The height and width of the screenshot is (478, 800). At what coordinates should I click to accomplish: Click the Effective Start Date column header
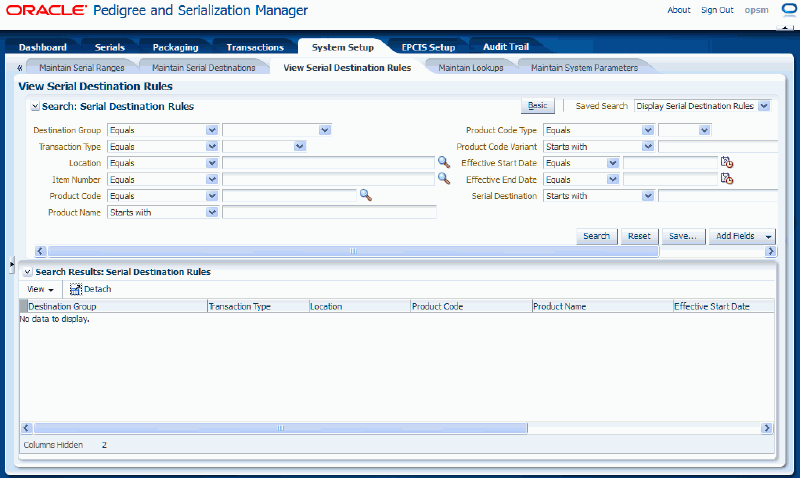[x=723, y=306]
